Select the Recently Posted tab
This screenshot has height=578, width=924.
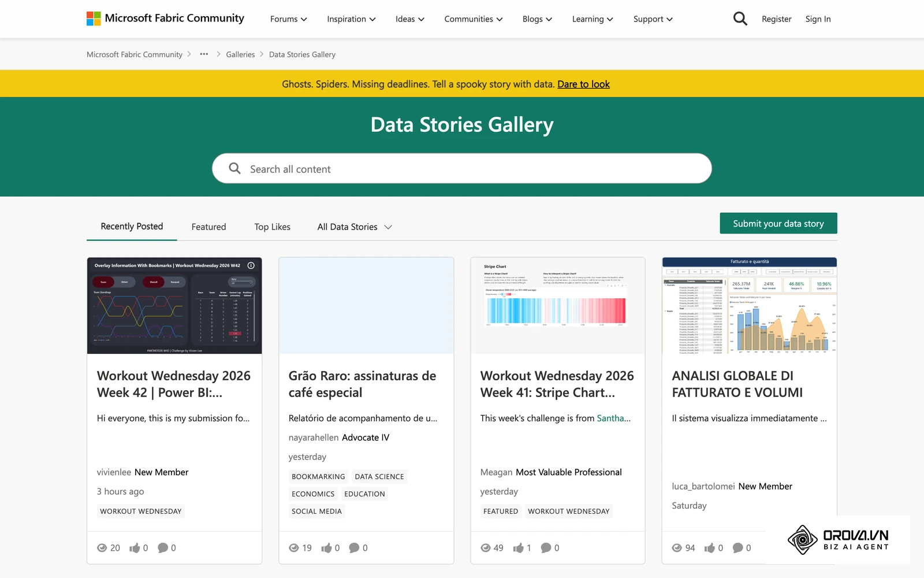pos(132,227)
